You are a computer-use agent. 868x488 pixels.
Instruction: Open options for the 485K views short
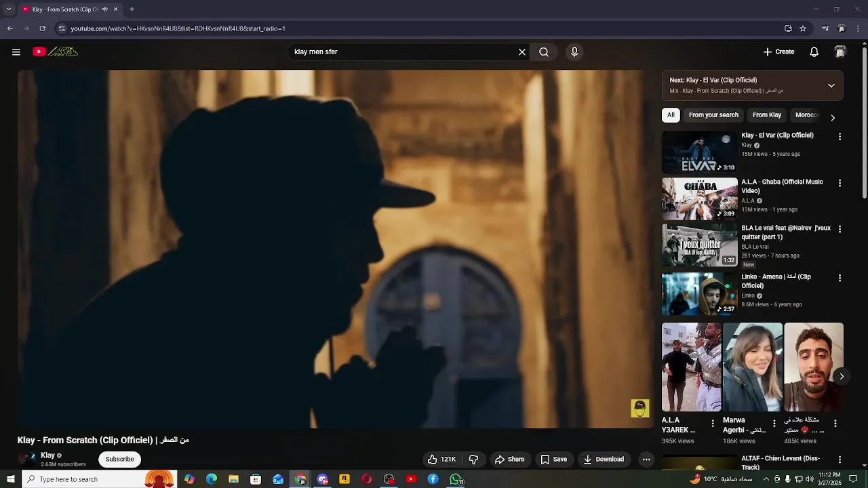835,424
